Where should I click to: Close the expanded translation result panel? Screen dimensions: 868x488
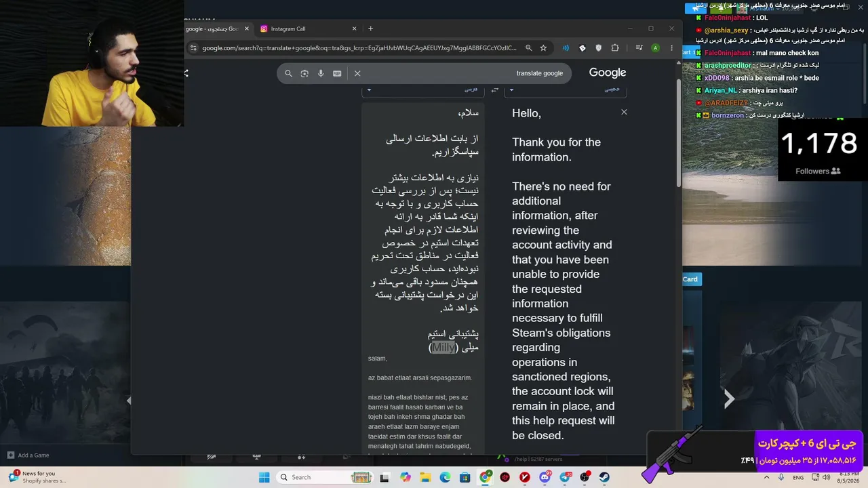[624, 112]
